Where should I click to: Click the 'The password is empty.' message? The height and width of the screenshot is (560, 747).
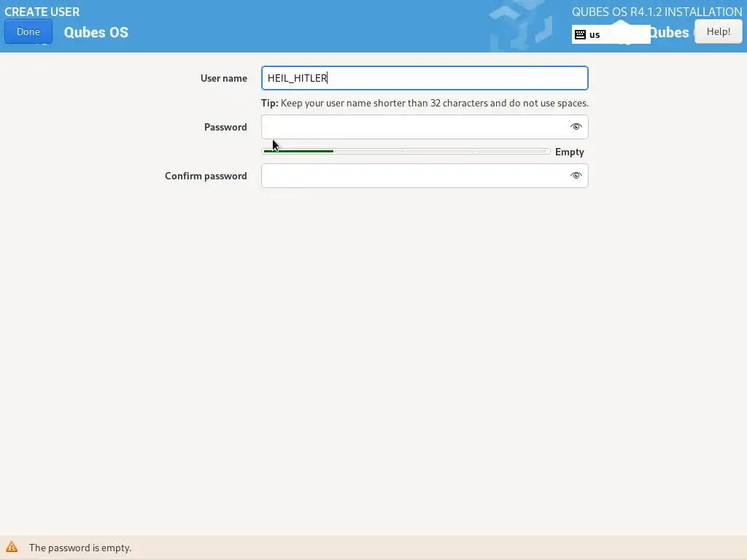[80, 548]
